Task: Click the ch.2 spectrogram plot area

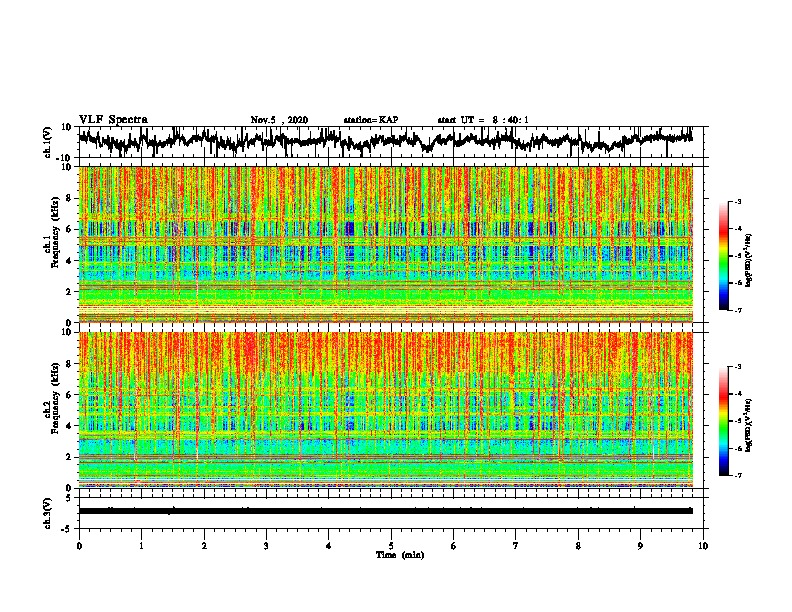Action: click(386, 410)
